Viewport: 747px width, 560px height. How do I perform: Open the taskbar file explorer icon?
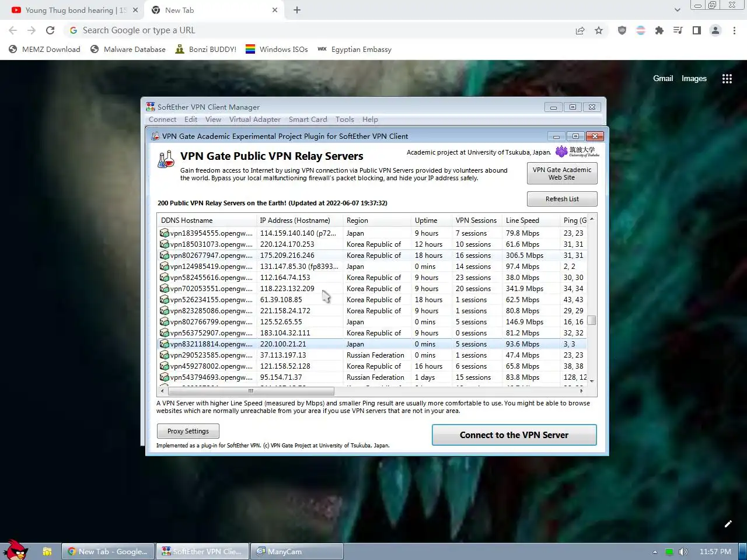(47, 551)
